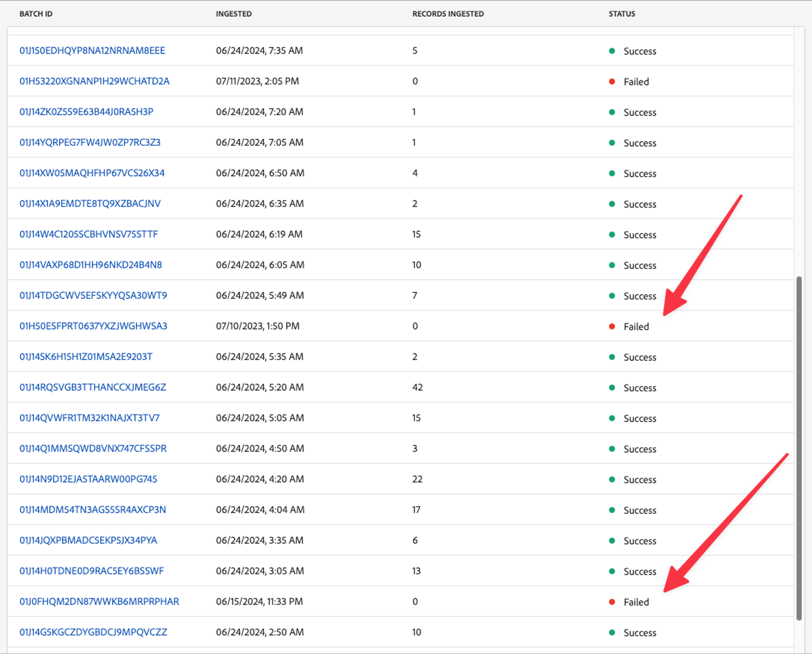812x654 pixels.
Task: Select batch 01J14XW05MAQHFHP67VCS26X34
Action: [x=92, y=173]
